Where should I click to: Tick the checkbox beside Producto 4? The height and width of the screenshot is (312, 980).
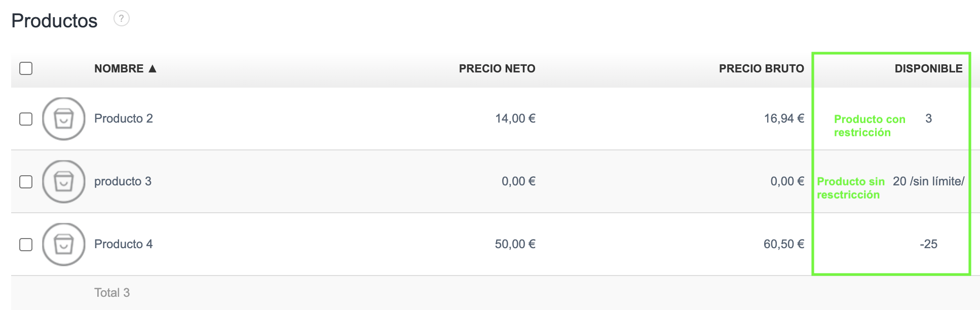coord(26,245)
